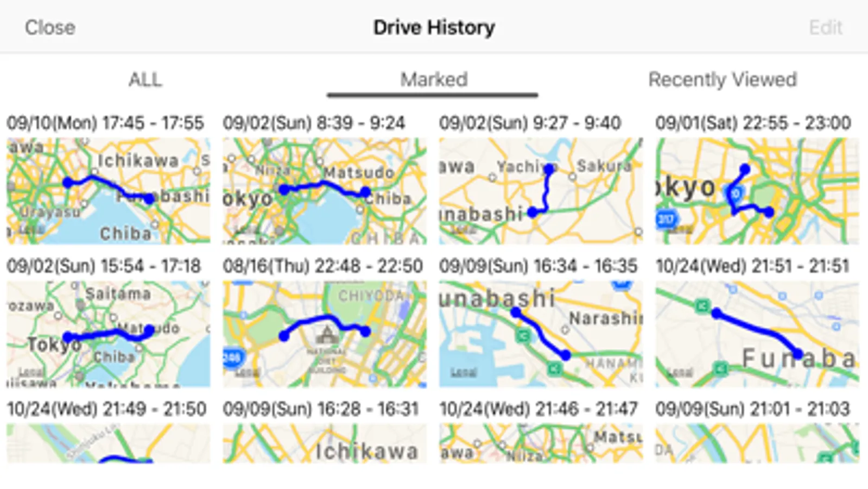Open 09/09(Sun) 16:28 - 16:31 Ichikawa map
Viewport: 868px width, 489px height.
coord(325,443)
